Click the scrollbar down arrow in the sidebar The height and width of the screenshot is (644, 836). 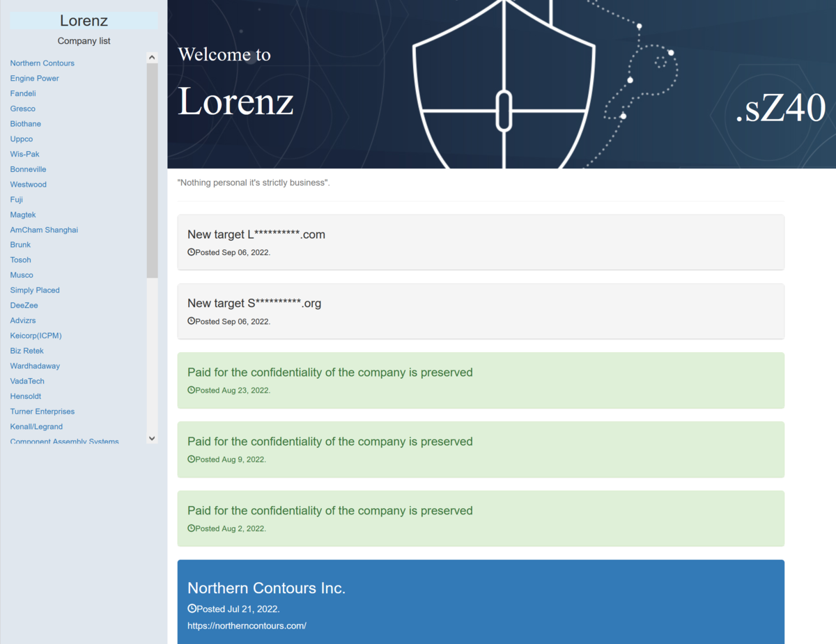click(x=152, y=438)
